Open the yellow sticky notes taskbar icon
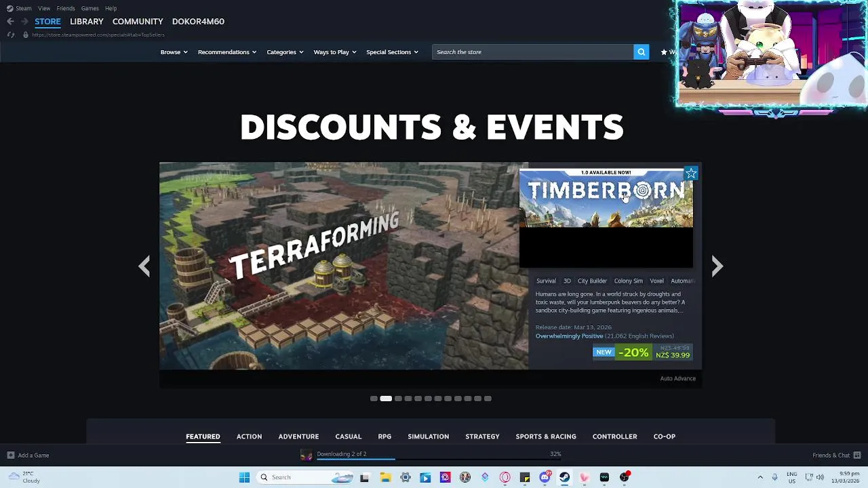Image resolution: width=868 pixels, height=488 pixels. (525, 477)
